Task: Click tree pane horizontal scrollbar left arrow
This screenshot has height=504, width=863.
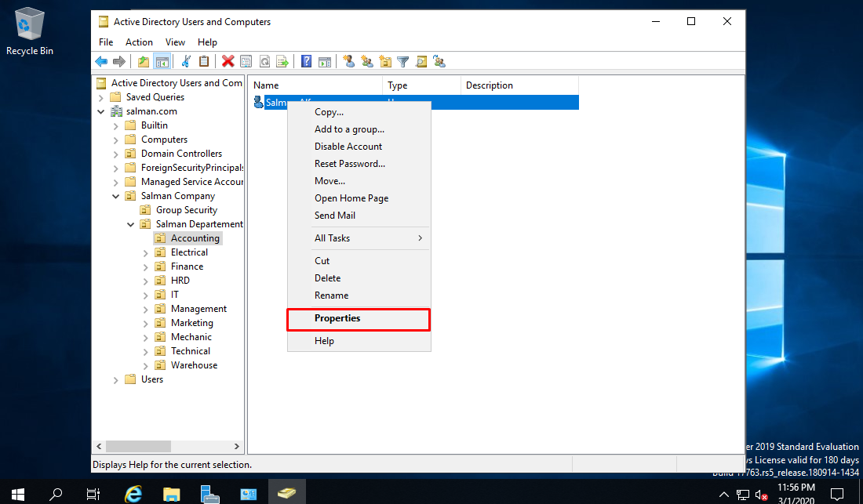Action: [x=99, y=446]
